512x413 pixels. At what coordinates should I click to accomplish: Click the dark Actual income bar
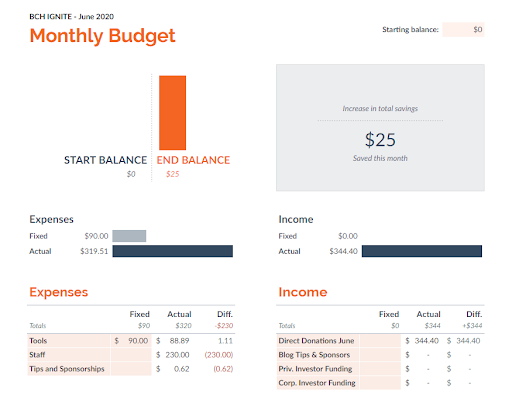coord(422,251)
